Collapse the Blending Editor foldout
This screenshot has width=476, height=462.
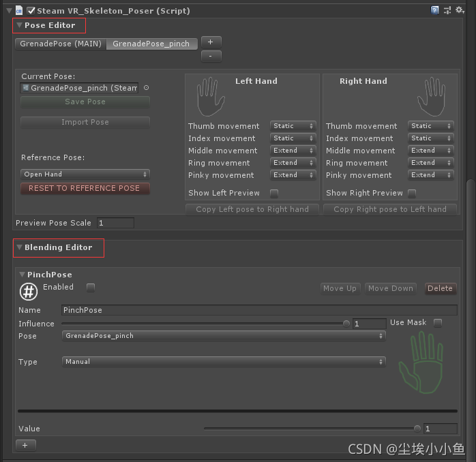[19, 247]
